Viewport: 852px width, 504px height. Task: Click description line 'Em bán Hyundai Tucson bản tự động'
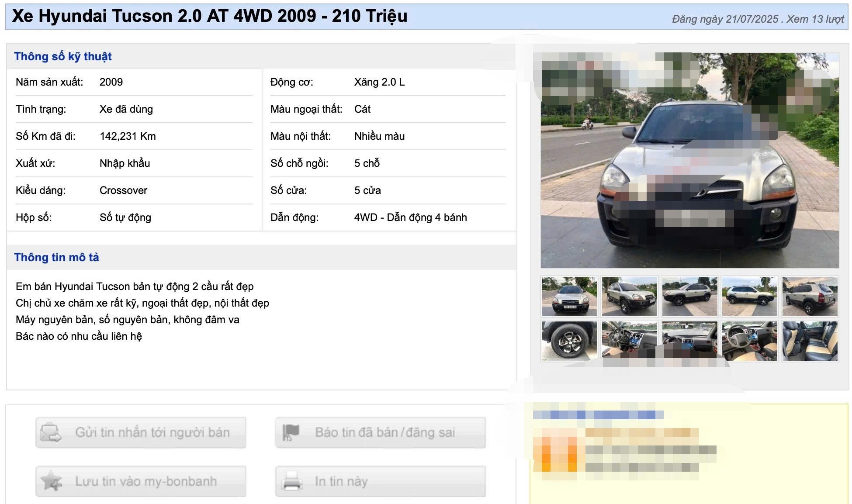point(135,287)
